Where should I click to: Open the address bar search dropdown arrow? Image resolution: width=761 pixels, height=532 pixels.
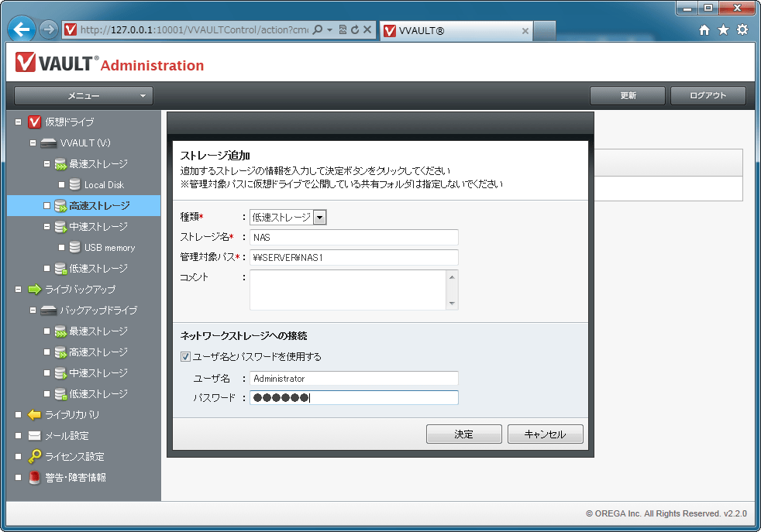click(x=329, y=29)
